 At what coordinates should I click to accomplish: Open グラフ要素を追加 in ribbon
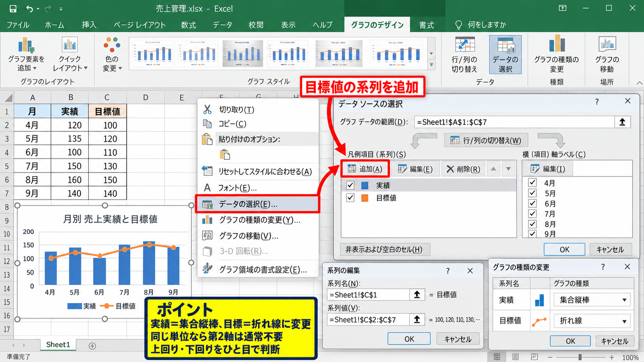point(26,54)
